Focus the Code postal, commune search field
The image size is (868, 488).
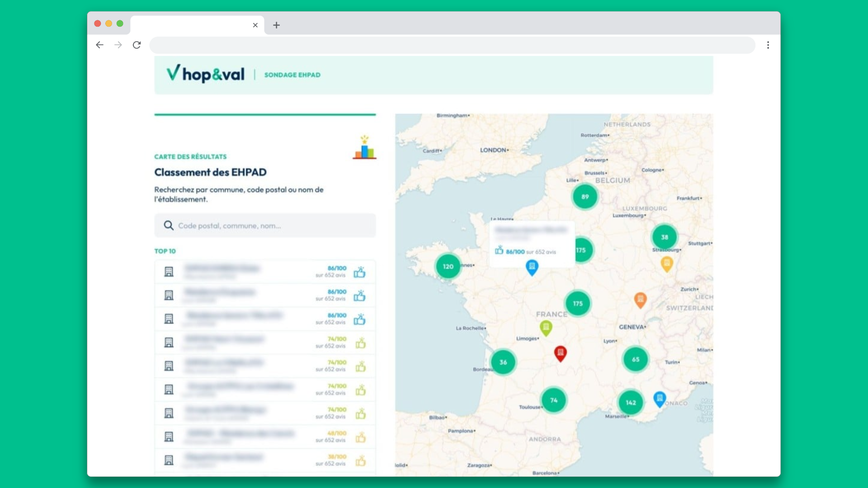[271, 225]
